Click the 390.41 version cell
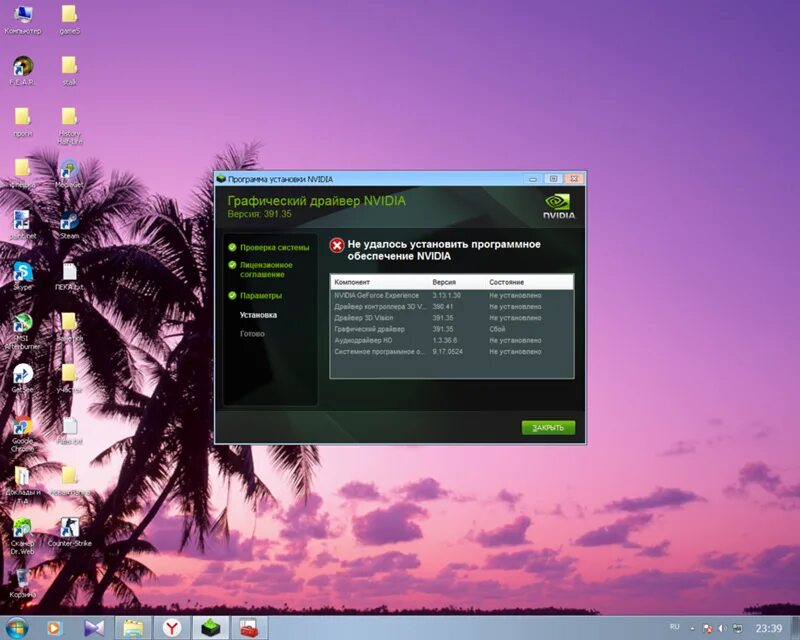The width and height of the screenshot is (800, 640). pos(442,307)
